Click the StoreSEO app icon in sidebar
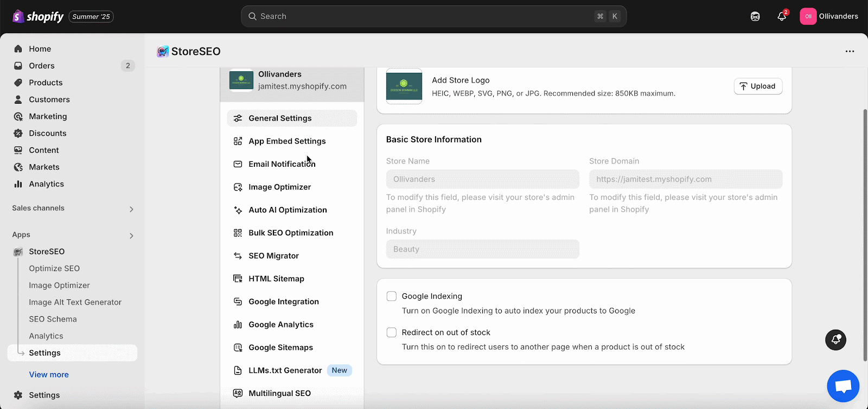The height and width of the screenshot is (409, 868). [18, 251]
